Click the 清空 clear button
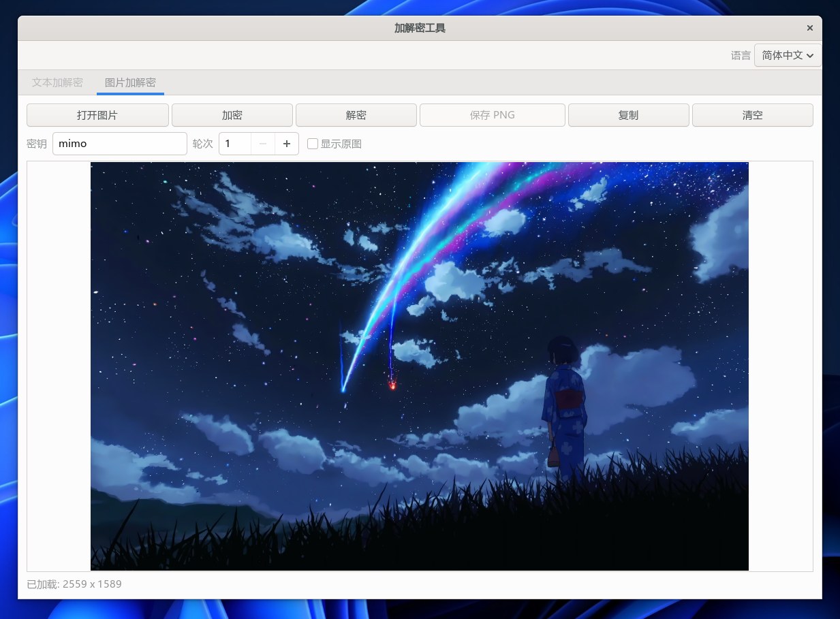Image resolution: width=840 pixels, height=619 pixels. [x=753, y=115]
